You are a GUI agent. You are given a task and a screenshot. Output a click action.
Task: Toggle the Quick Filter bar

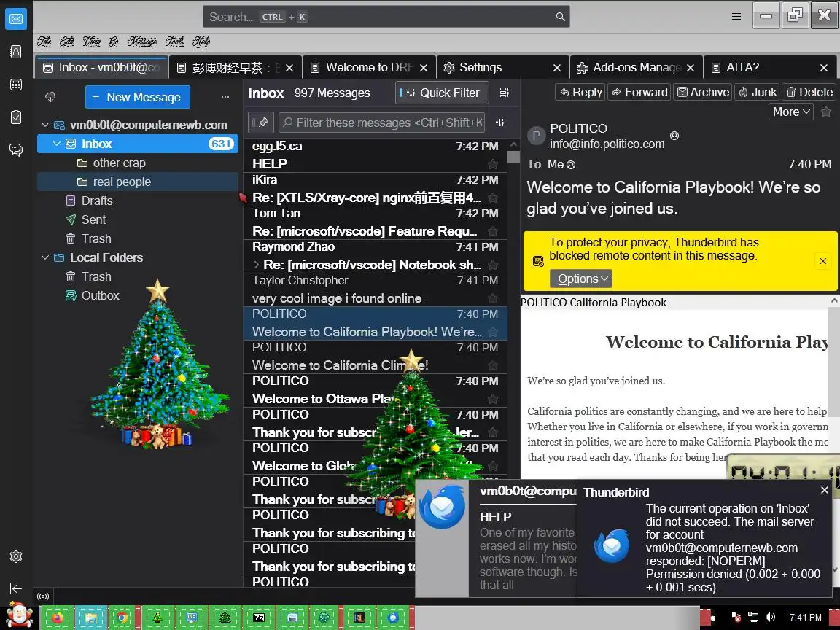[x=442, y=93]
